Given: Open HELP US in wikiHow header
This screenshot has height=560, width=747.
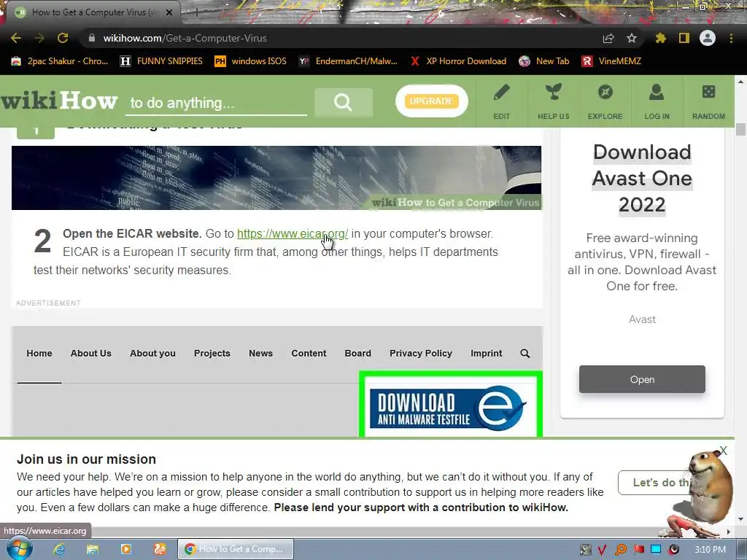Looking at the screenshot, I should pos(554,101).
